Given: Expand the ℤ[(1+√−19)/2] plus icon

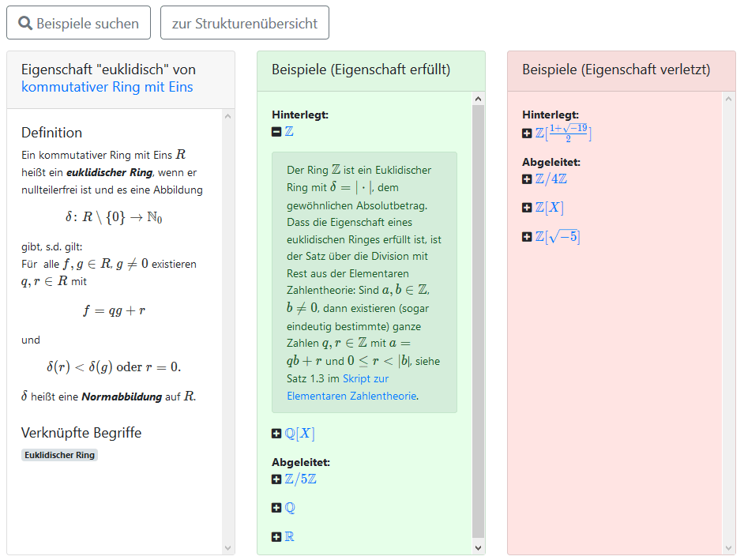Looking at the screenshot, I should (x=527, y=133).
